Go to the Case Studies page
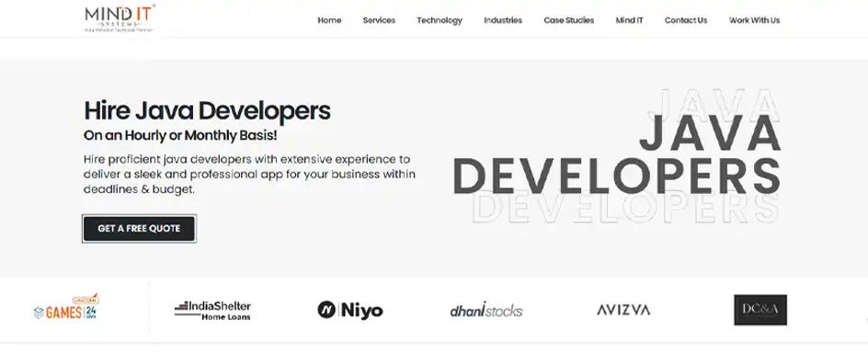 569,20
